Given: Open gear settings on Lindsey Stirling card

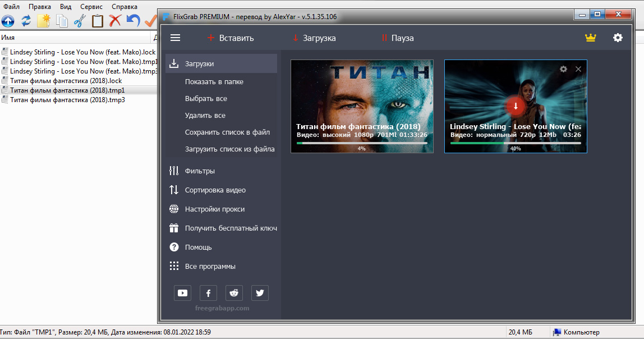Looking at the screenshot, I should coord(563,69).
